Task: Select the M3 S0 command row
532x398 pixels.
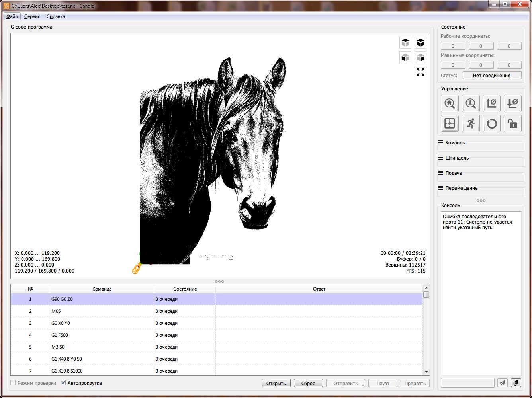Action: click(217, 347)
